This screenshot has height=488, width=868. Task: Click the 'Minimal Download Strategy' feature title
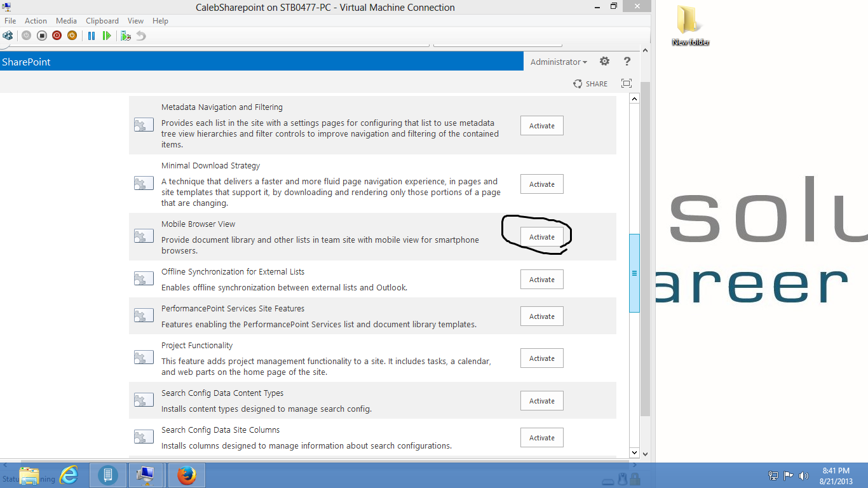211,166
